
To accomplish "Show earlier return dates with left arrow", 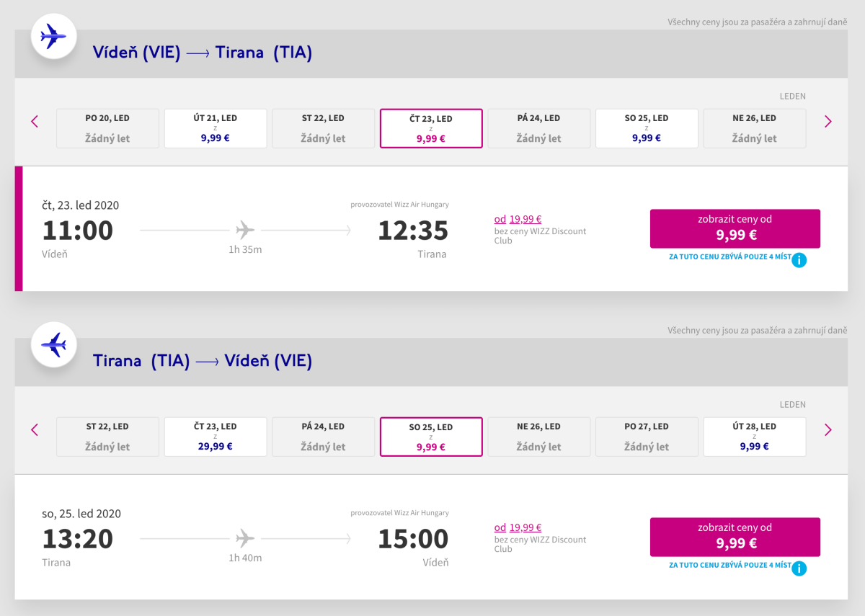I will [x=35, y=430].
